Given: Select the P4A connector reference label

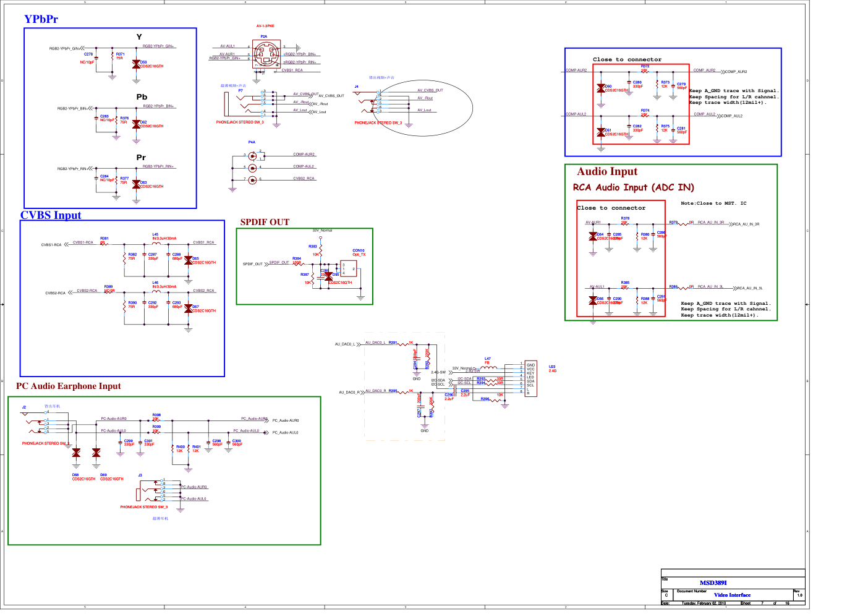Looking at the screenshot, I should [x=252, y=142].
